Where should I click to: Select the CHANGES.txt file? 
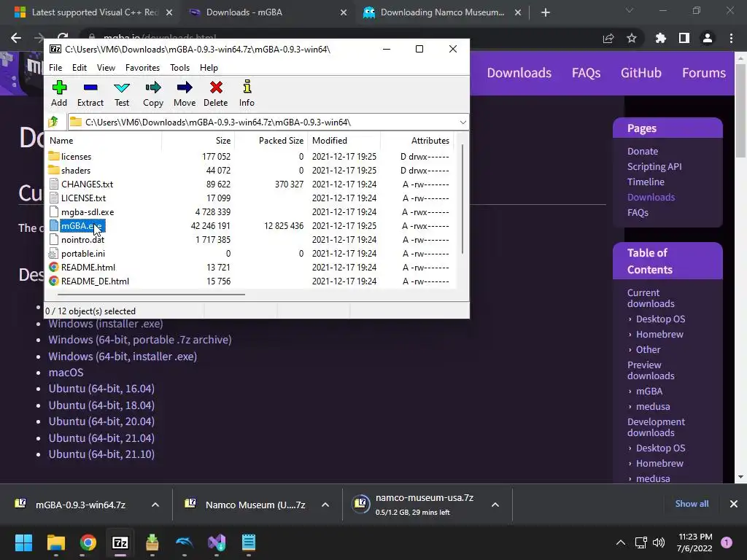point(251,184)
